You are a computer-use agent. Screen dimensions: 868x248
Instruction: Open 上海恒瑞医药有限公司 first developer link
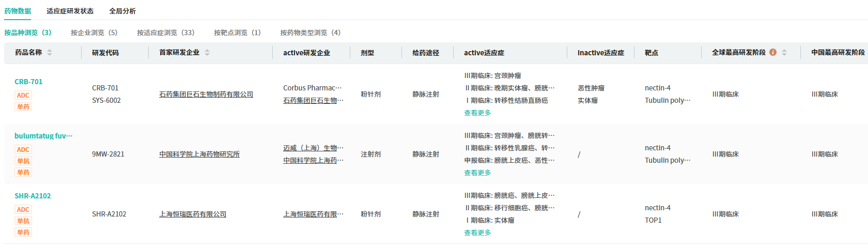pyautogui.click(x=193, y=214)
